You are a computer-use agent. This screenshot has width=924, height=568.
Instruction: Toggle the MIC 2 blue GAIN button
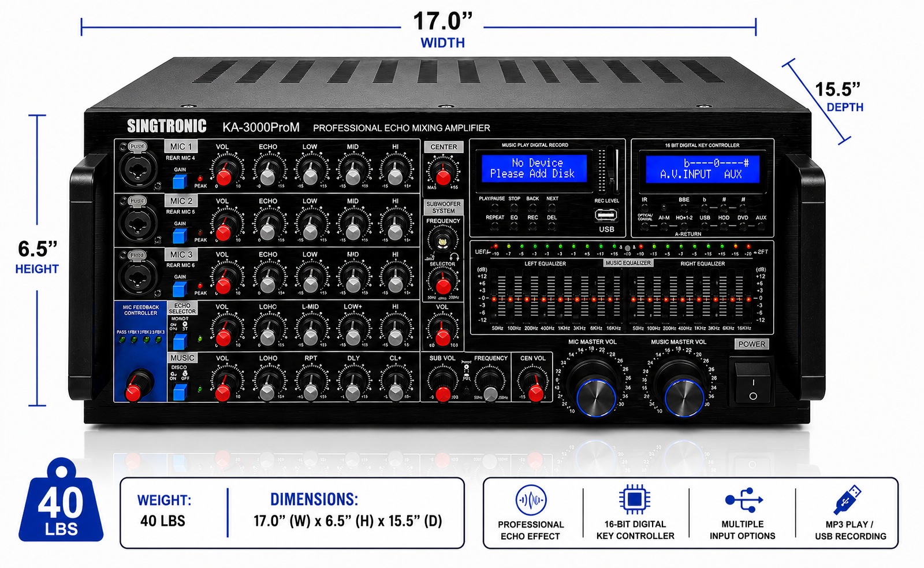[180, 235]
